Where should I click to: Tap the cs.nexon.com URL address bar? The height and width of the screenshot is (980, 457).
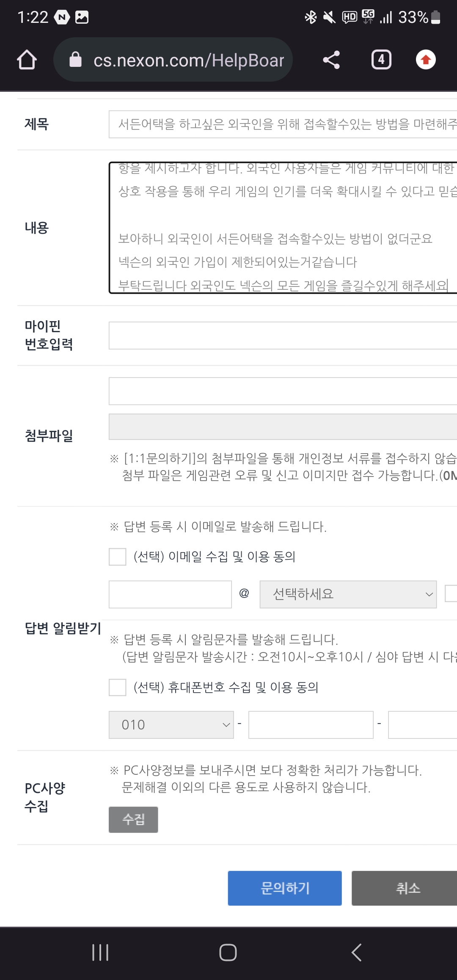tap(188, 61)
